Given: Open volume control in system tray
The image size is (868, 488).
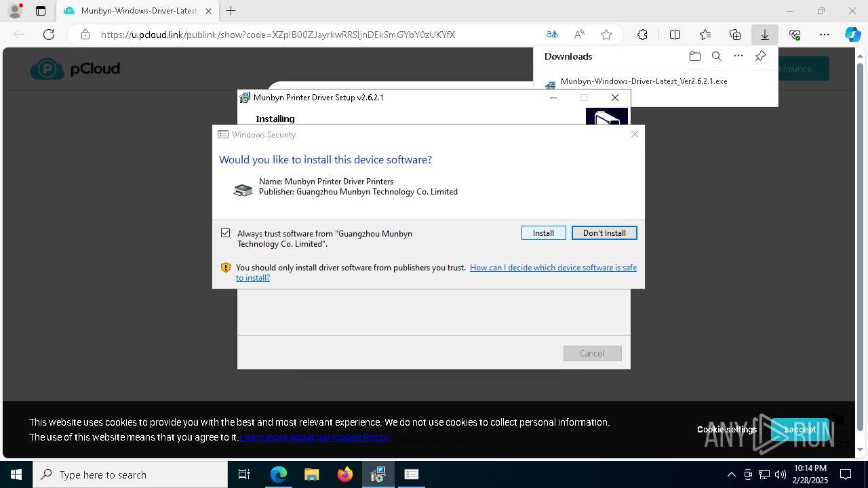Looking at the screenshot, I should tap(780, 474).
